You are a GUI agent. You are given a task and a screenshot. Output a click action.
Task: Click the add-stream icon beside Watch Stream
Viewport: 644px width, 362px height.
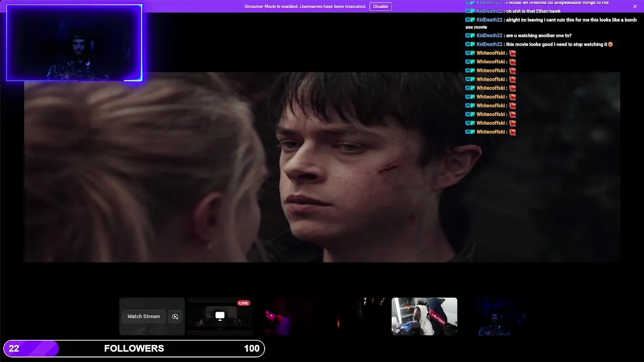coord(175,316)
